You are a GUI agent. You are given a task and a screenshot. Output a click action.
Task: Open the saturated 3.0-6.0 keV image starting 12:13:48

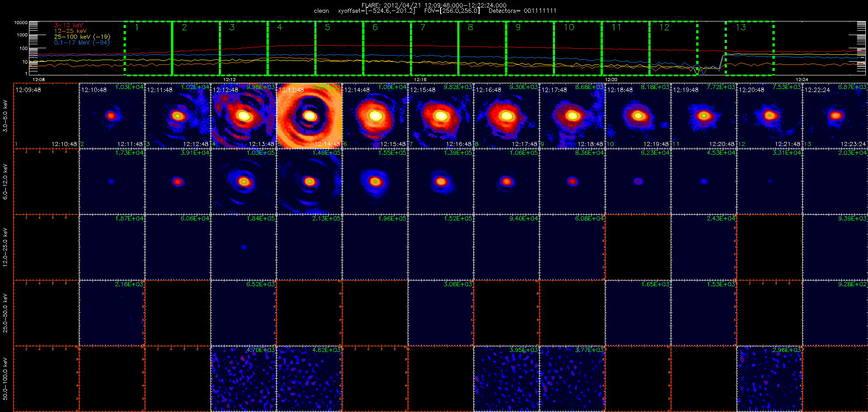click(x=309, y=116)
